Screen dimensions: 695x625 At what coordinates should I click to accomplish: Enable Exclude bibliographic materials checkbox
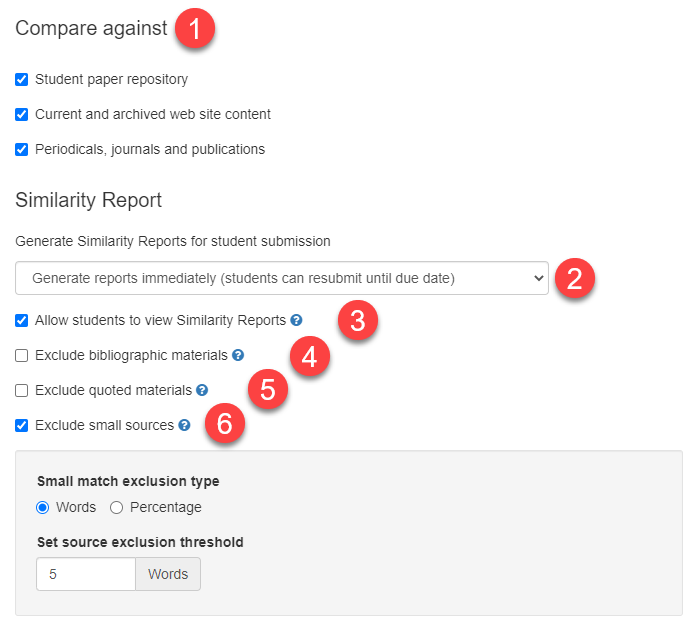[x=22, y=355]
